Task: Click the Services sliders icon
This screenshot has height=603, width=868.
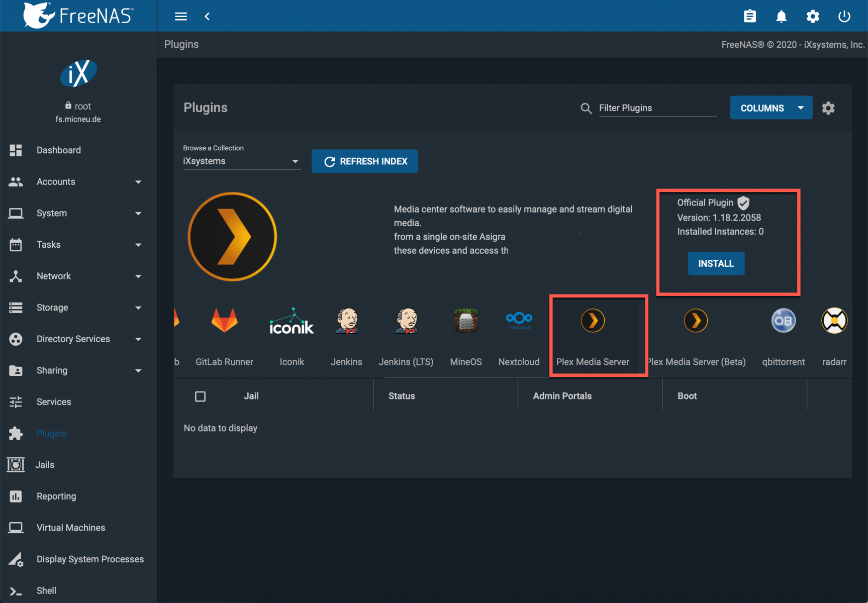Action: 16,402
